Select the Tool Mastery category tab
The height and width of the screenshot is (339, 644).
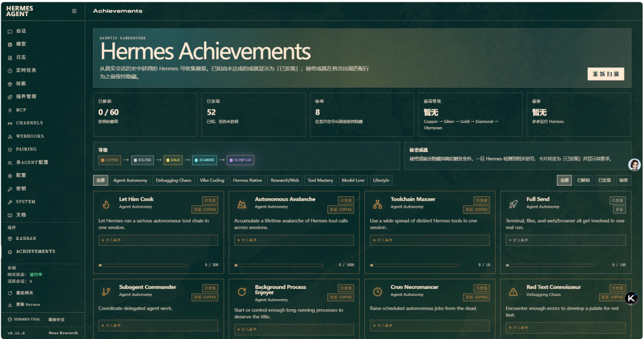(320, 180)
